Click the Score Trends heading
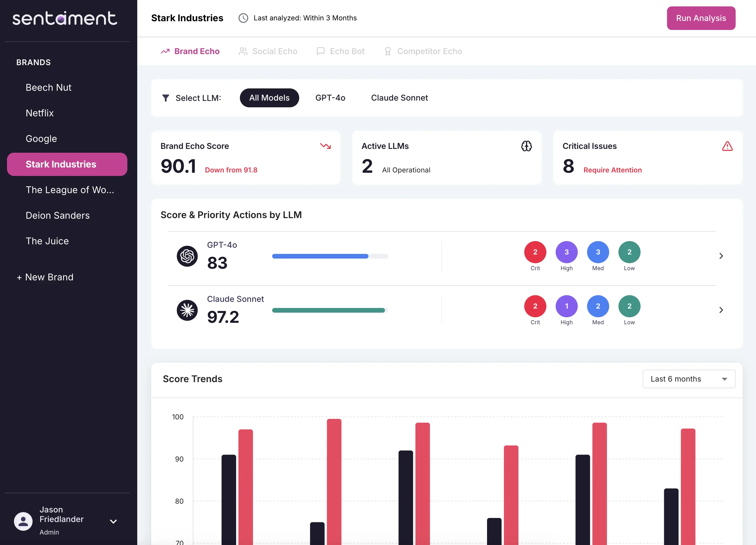Viewport: 756px width, 545px height. pos(192,379)
